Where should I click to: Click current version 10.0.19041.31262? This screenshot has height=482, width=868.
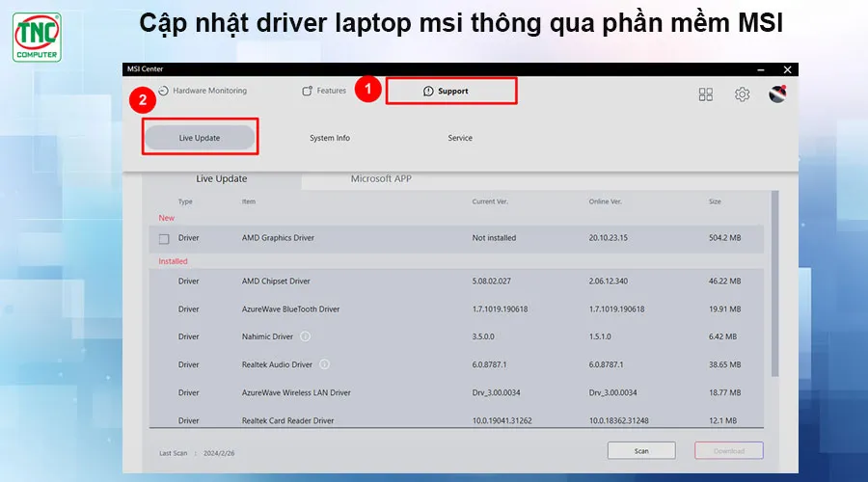point(502,420)
